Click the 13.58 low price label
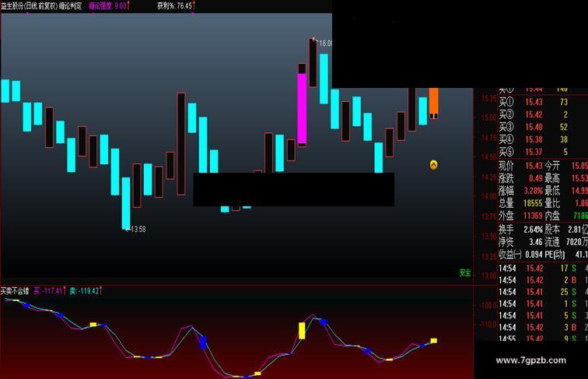The image size is (588, 379). coord(137,229)
